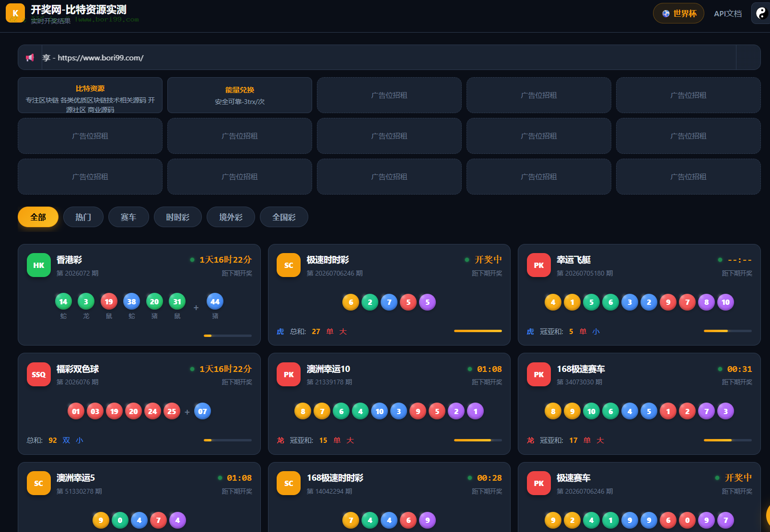
Task: Click the 00:31 countdown on 168极速赛车
Action: coord(739,369)
